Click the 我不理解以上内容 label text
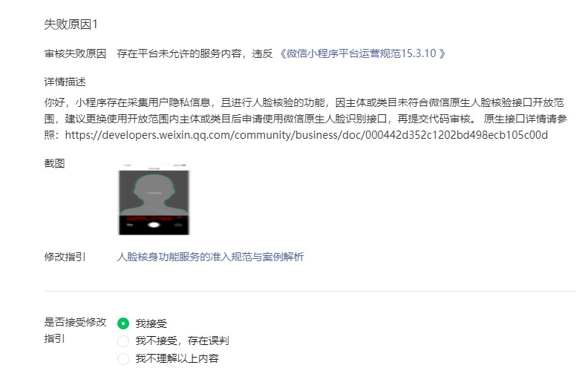This screenshot has height=391, width=588. click(x=177, y=358)
